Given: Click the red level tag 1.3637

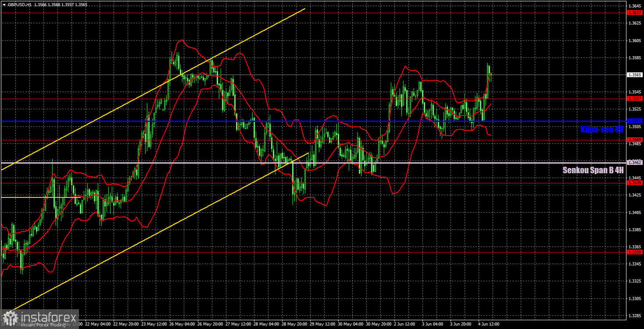Looking at the screenshot, I should 635,13.
